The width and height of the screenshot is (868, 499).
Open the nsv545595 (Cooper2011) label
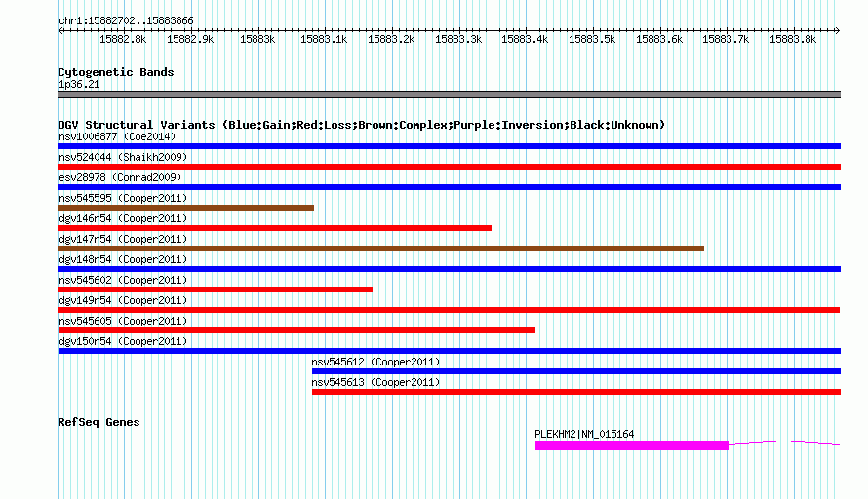[x=123, y=198]
